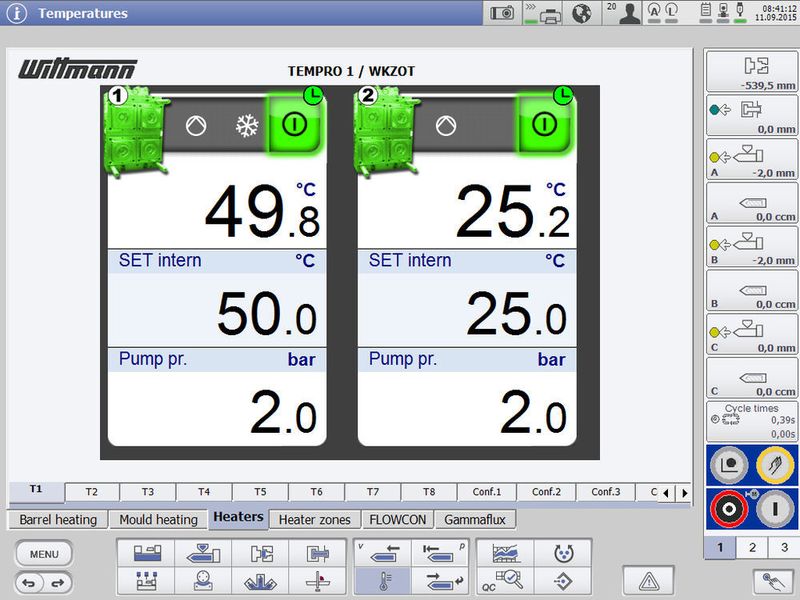
Task: Switch to the T5 tab
Action: 260,492
